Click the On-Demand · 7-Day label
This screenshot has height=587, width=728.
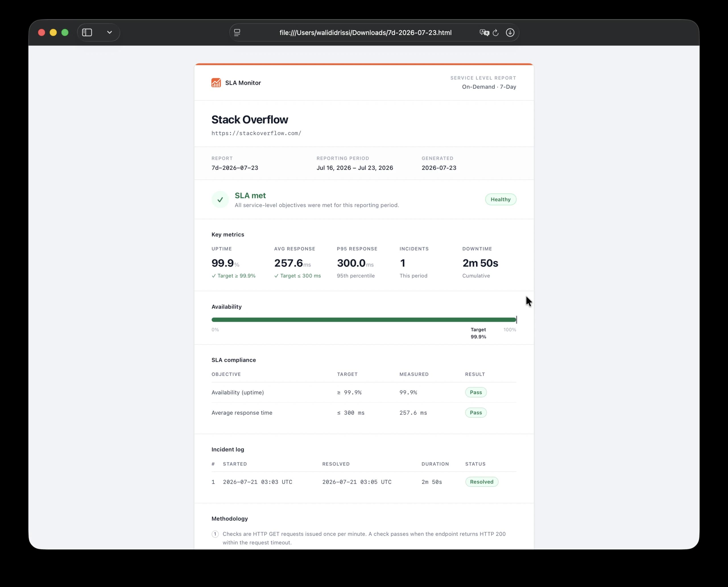(x=489, y=87)
